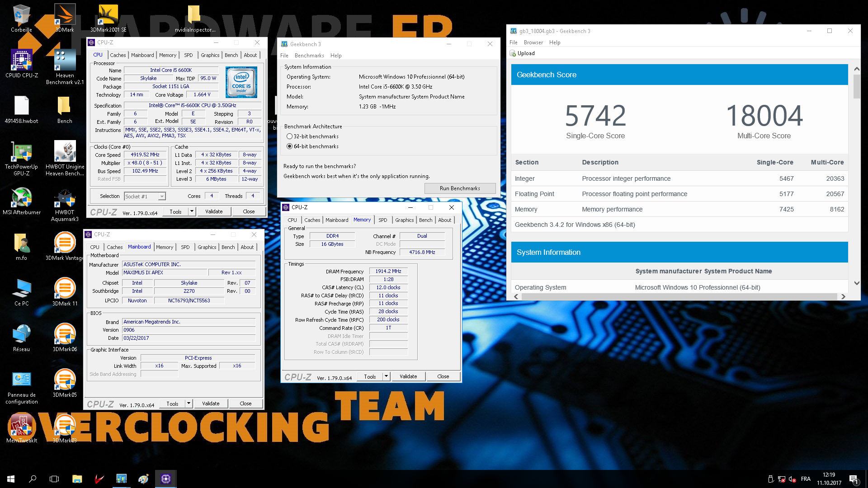Launch 3DMark 11 shortcut
This screenshot has width=868, height=488.
coord(65,292)
